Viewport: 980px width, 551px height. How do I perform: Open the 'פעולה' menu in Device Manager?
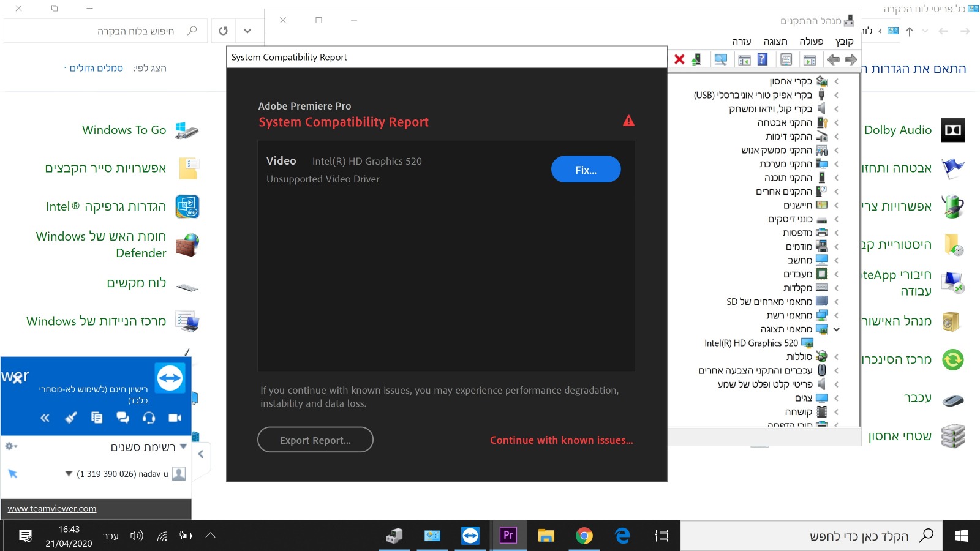pyautogui.click(x=812, y=42)
